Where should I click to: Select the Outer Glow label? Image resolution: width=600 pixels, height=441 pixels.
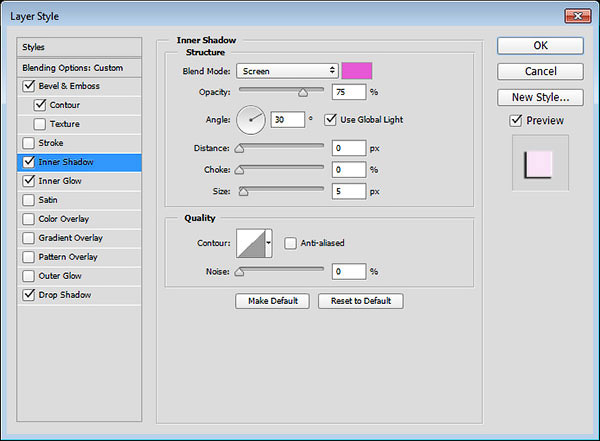60,276
